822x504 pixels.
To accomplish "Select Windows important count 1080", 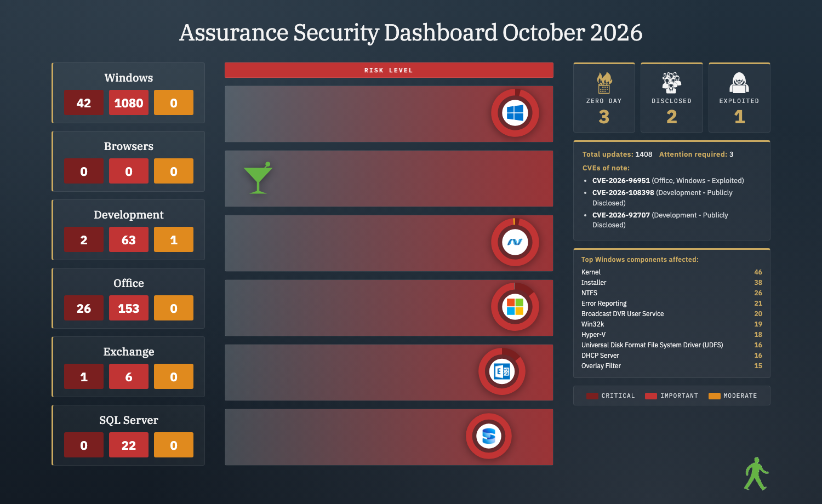I will coord(129,102).
